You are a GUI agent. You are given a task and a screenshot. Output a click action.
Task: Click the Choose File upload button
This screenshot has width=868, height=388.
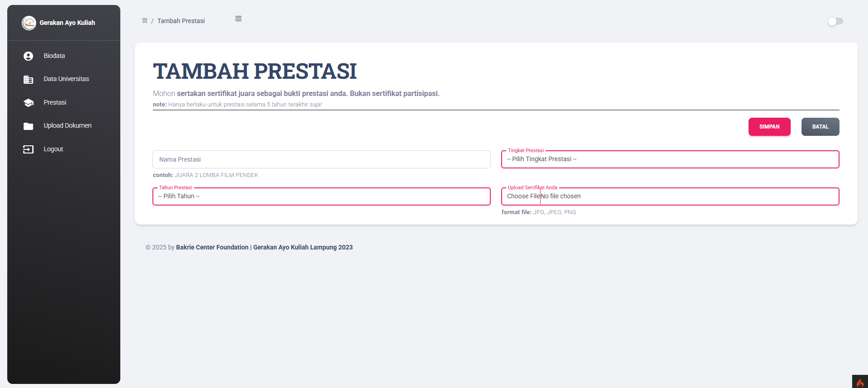(x=523, y=196)
